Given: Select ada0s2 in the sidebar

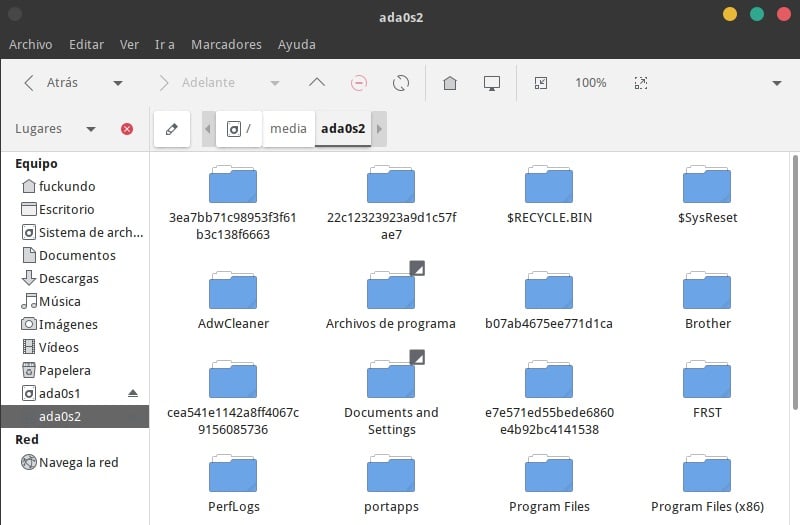Looking at the screenshot, I should (x=74, y=416).
